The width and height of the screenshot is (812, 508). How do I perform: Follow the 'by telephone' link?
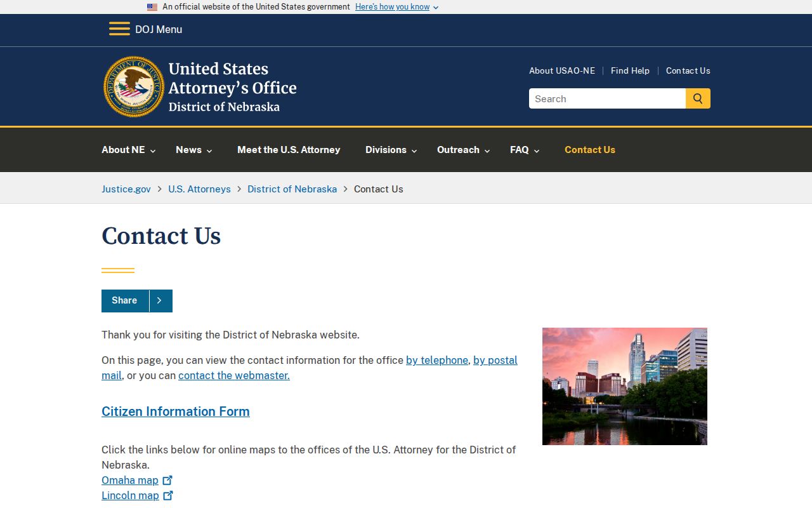[437, 360]
